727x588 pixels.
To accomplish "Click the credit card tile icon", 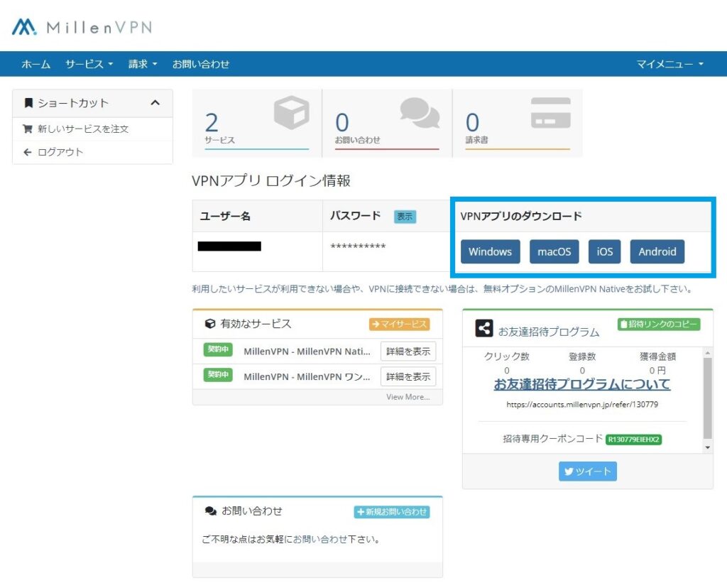I will point(550,113).
